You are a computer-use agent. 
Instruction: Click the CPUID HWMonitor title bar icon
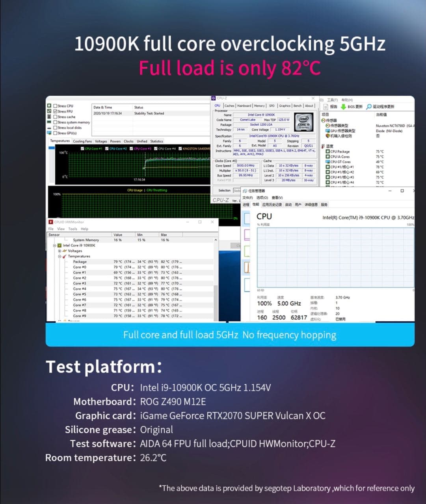[x=51, y=222]
